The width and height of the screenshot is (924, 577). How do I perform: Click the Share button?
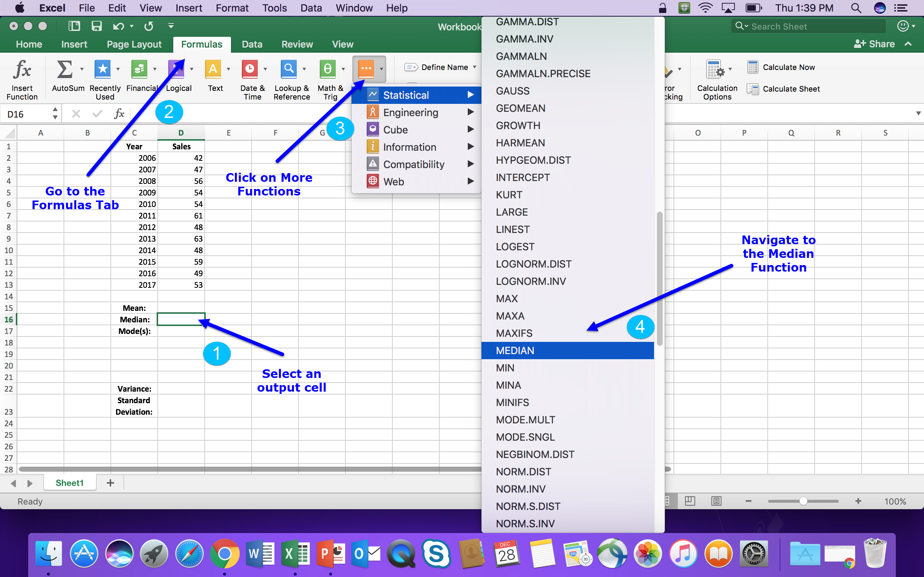874,44
